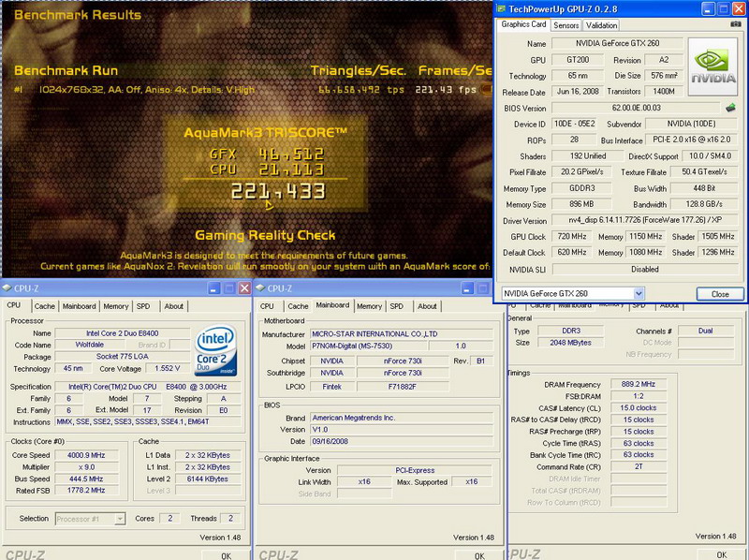
Task: Switch to GPU-Z Sensors tab
Action: (x=566, y=25)
